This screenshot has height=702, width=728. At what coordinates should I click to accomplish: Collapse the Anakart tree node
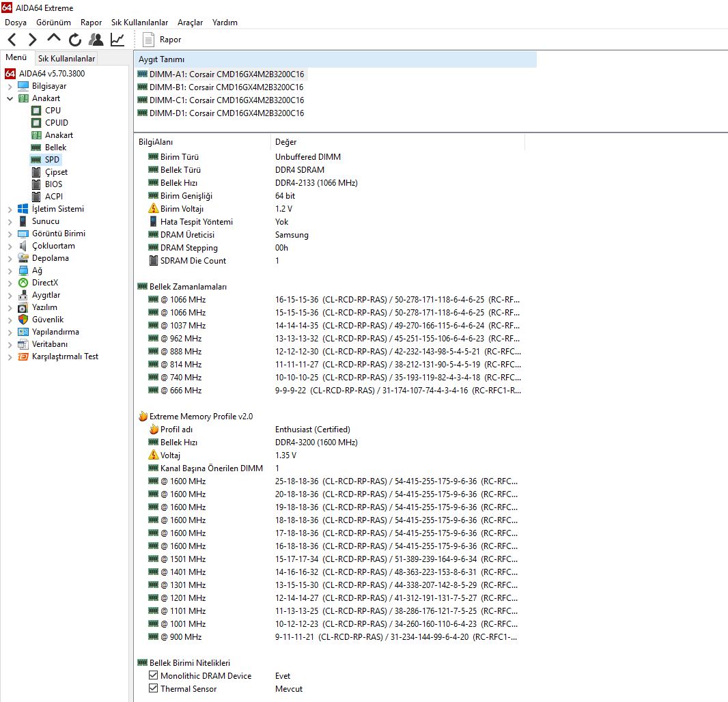coord(10,98)
